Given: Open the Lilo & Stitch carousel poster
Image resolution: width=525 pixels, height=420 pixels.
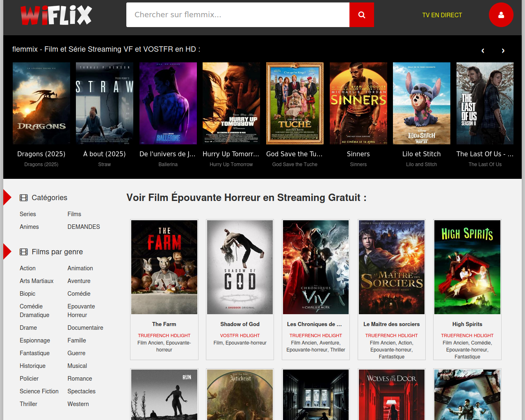Looking at the screenshot, I should click(x=422, y=103).
